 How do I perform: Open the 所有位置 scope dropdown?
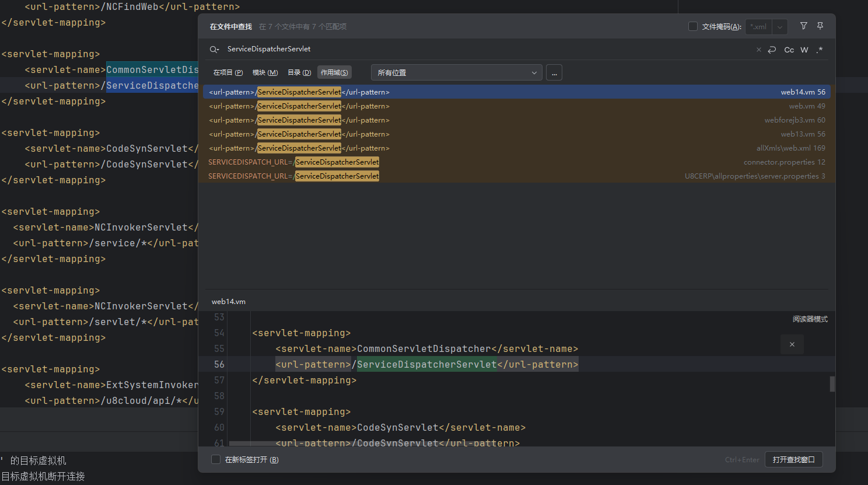click(x=456, y=72)
